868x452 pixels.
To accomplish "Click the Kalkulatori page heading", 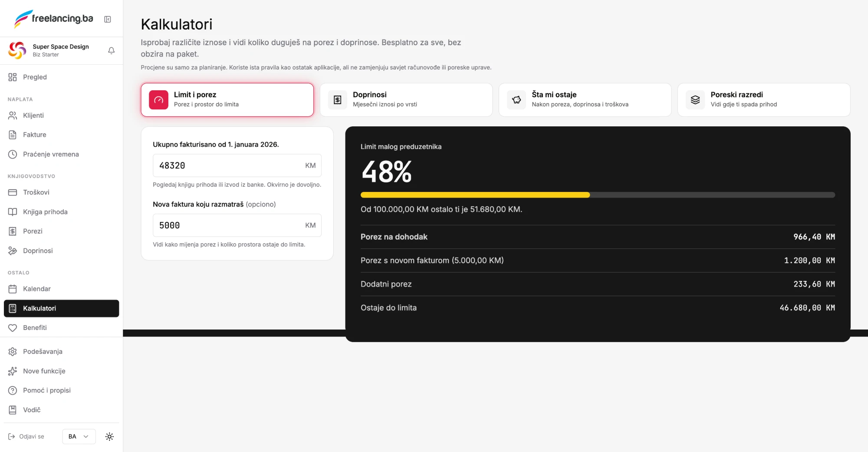I will pyautogui.click(x=177, y=24).
